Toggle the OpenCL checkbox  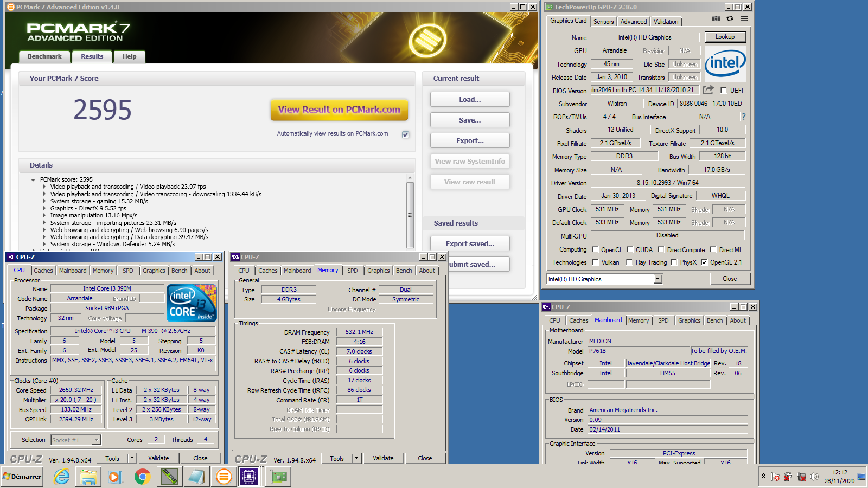pos(595,249)
